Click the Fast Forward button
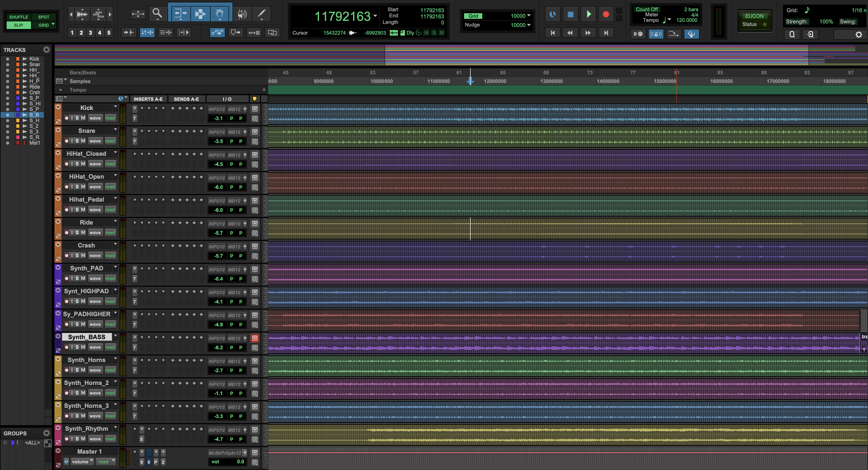This screenshot has width=868, height=470. pyautogui.click(x=588, y=33)
